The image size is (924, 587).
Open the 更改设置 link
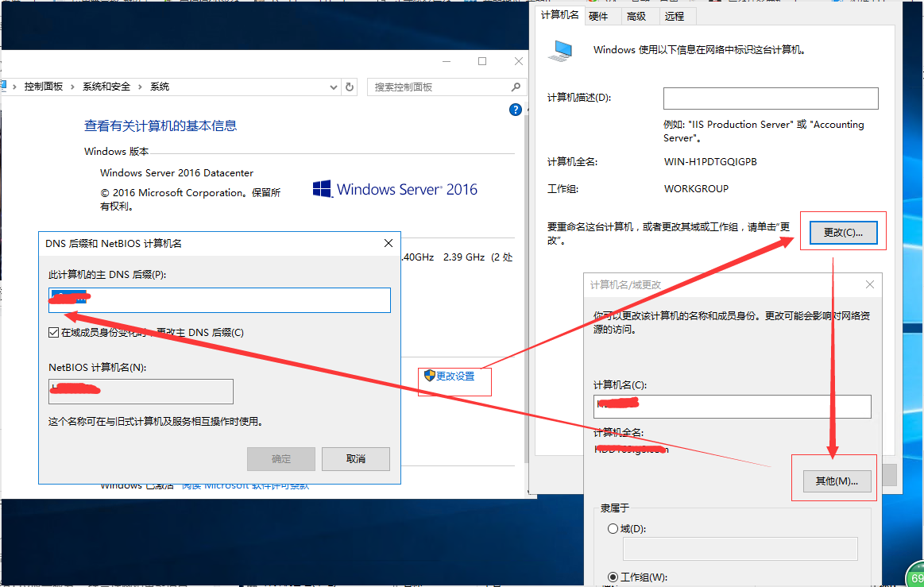click(455, 376)
